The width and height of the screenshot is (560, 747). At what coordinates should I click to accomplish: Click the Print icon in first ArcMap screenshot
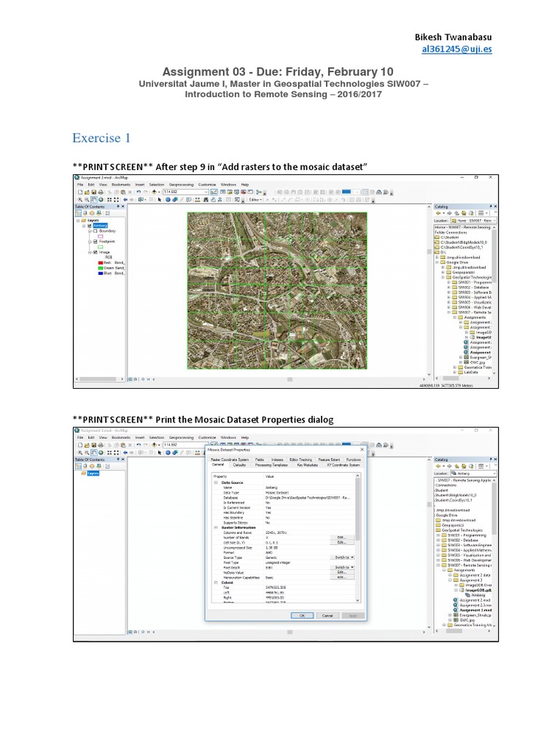point(101,192)
